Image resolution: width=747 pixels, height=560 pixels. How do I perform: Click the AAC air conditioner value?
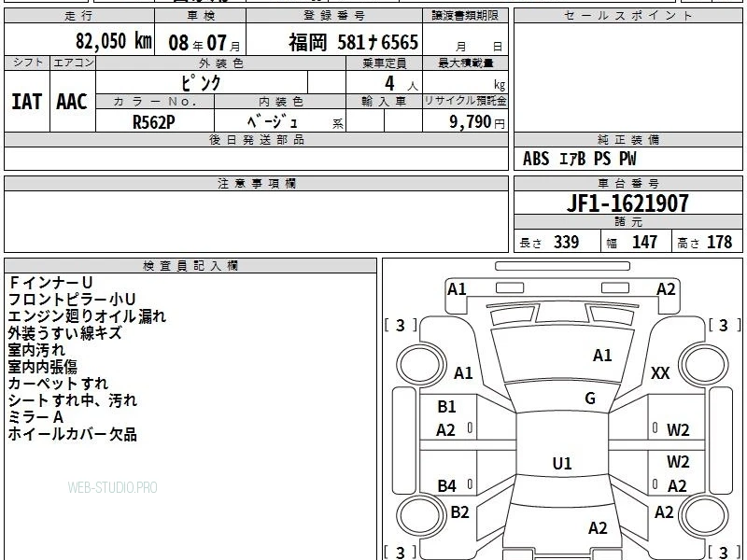coord(72,102)
